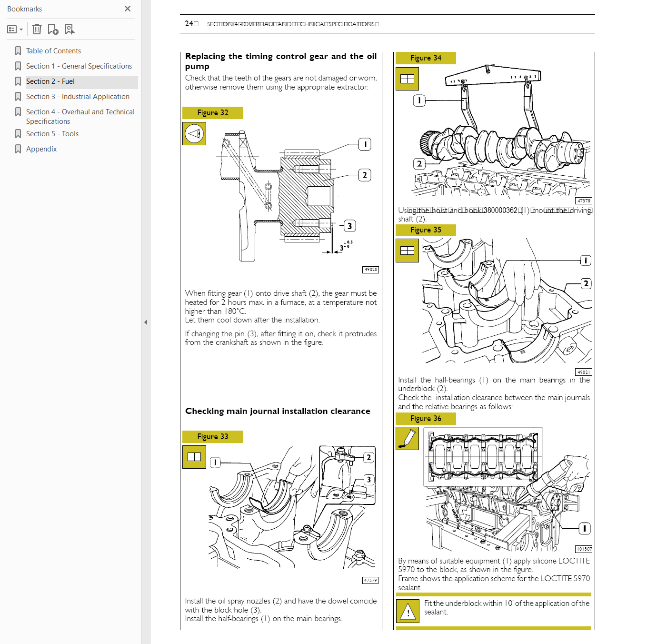The width and height of the screenshot is (647, 644).
Task: Click callout 3 in Figure 32
Action: [350, 226]
